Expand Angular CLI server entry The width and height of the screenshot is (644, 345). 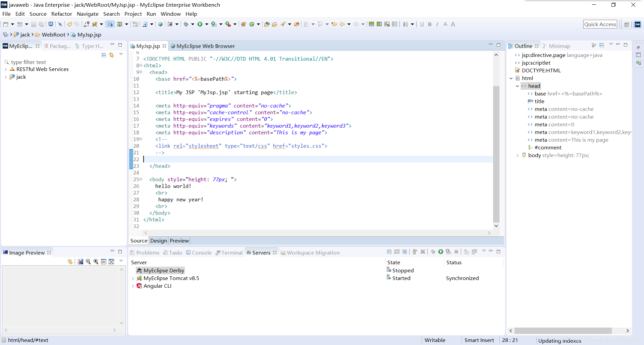click(133, 286)
